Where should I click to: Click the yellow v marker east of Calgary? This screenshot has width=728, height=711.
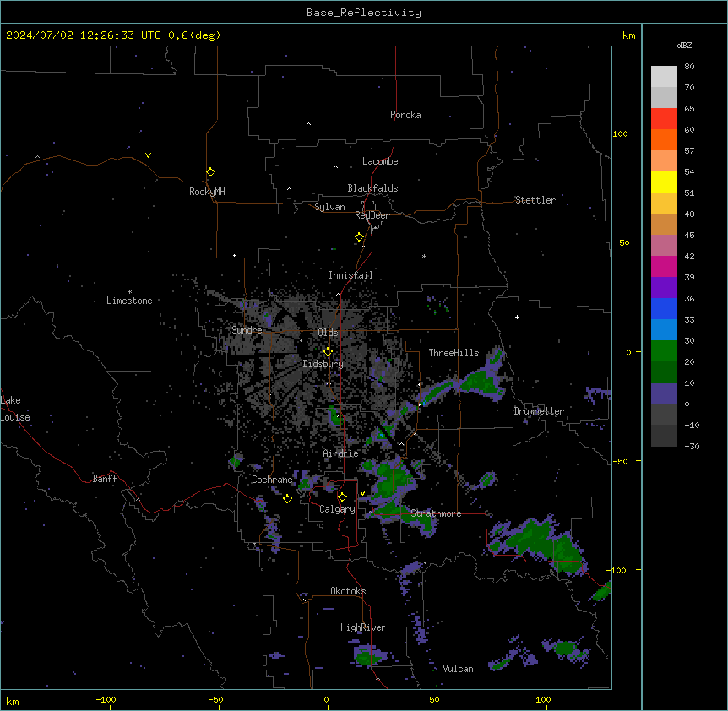tap(362, 493)
